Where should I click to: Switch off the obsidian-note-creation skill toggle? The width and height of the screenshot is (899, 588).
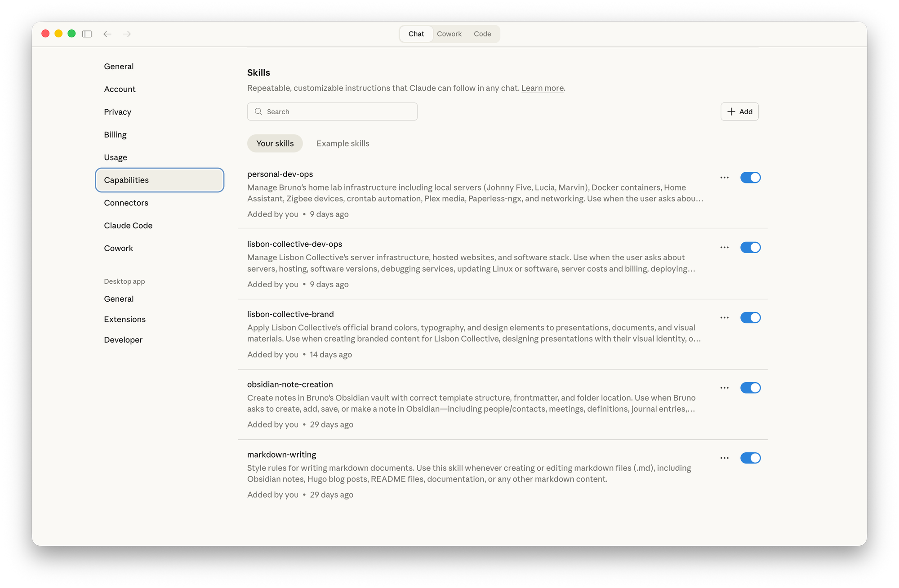click(x=750, y=388)
